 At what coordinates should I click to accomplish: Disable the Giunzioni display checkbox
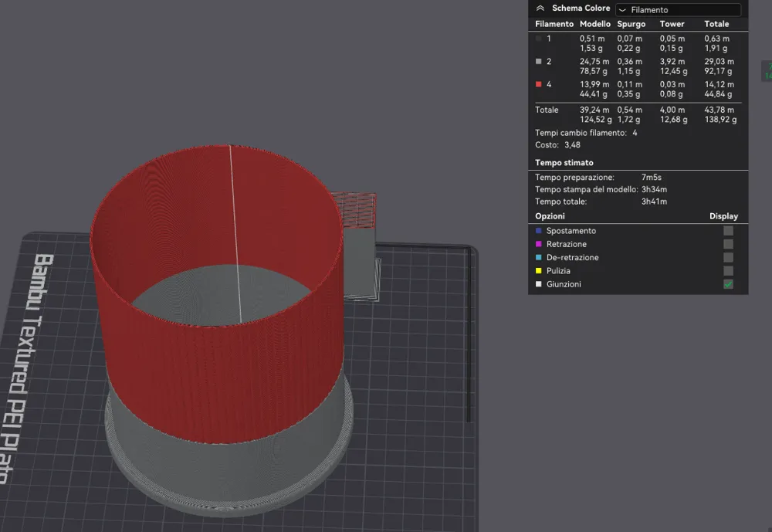click(727, 283)
